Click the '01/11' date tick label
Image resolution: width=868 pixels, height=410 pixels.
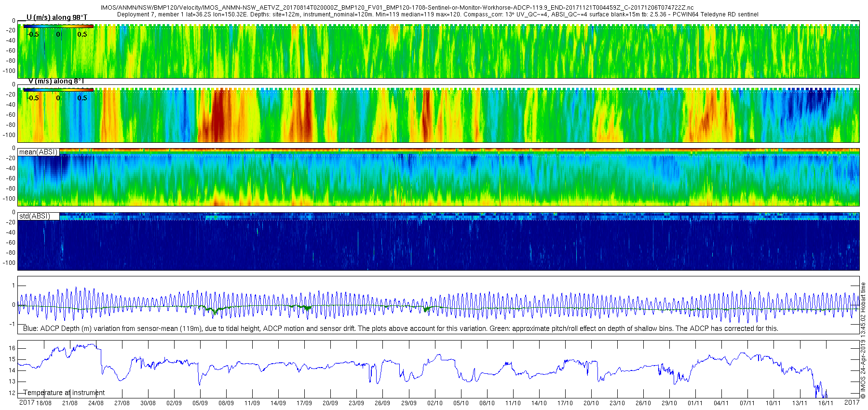pos(695,403)
